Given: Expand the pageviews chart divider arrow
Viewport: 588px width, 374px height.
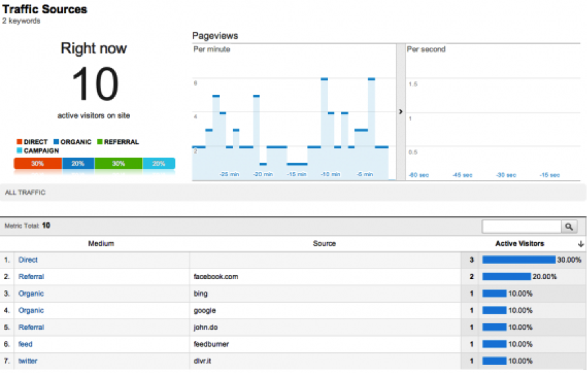Looking at the screenshot, I should [x=401, y=112].
